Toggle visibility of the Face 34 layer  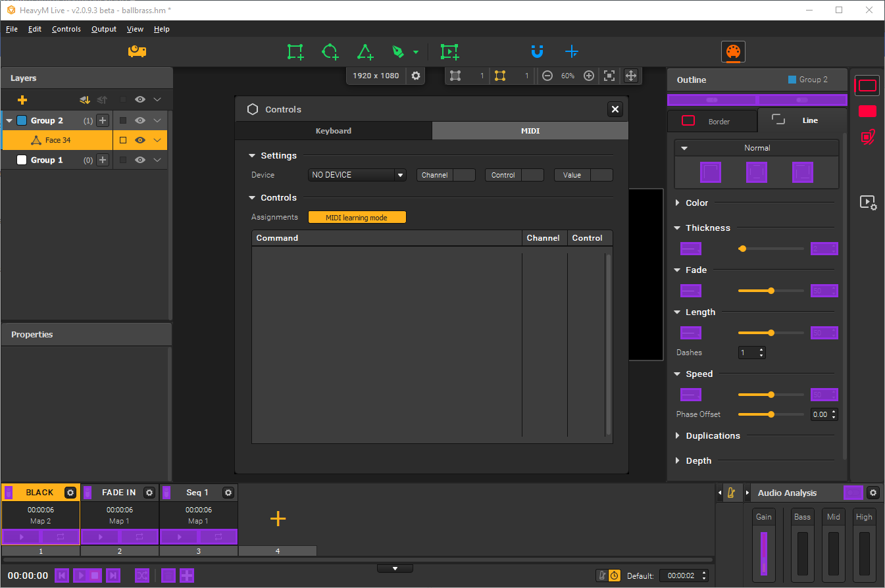pos(139,139)
